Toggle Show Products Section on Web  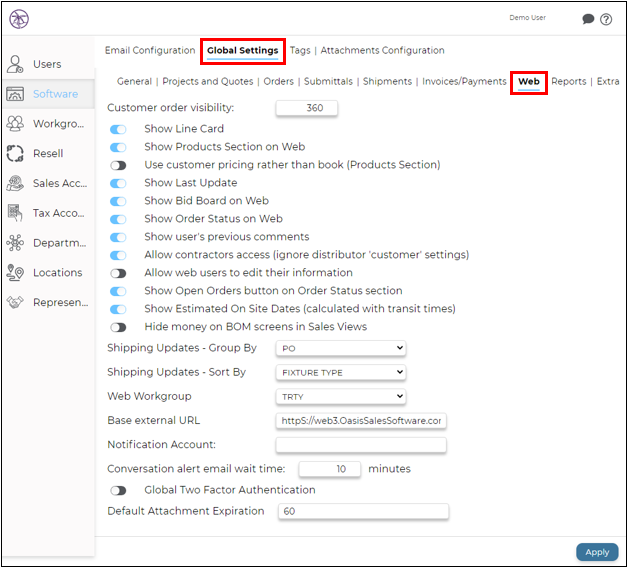pos(118,147)
